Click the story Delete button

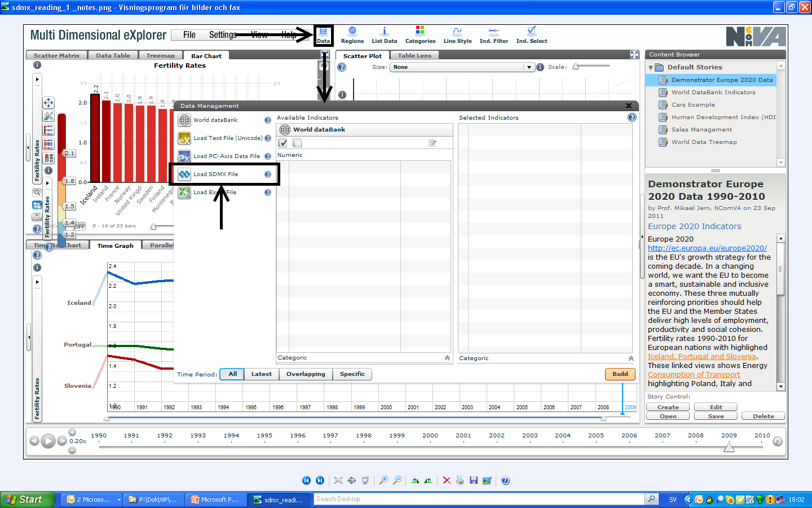[x=764, y=416]
